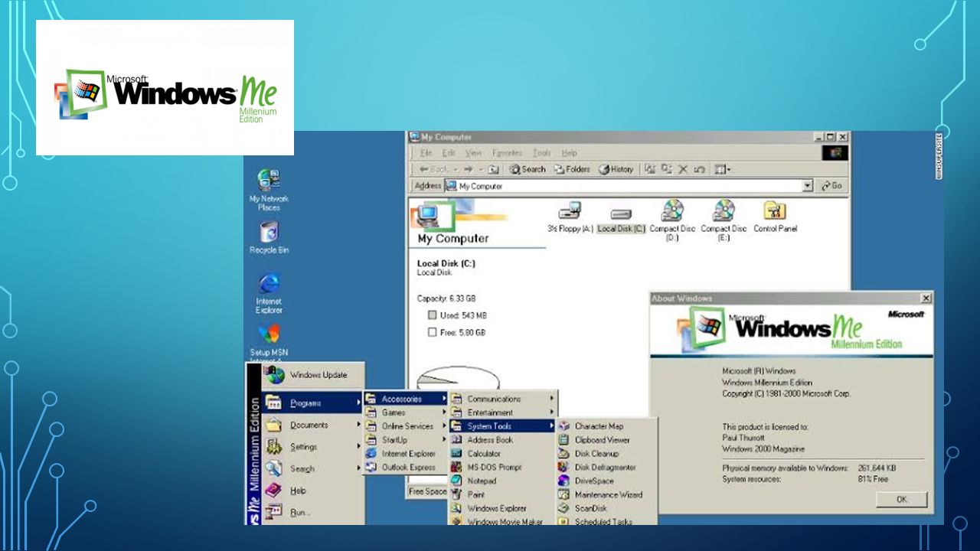The width and height of the screenshot is (980, 551).
Task: Open the Favorites menu in My Computer
Action: click(x=507, y=153)
